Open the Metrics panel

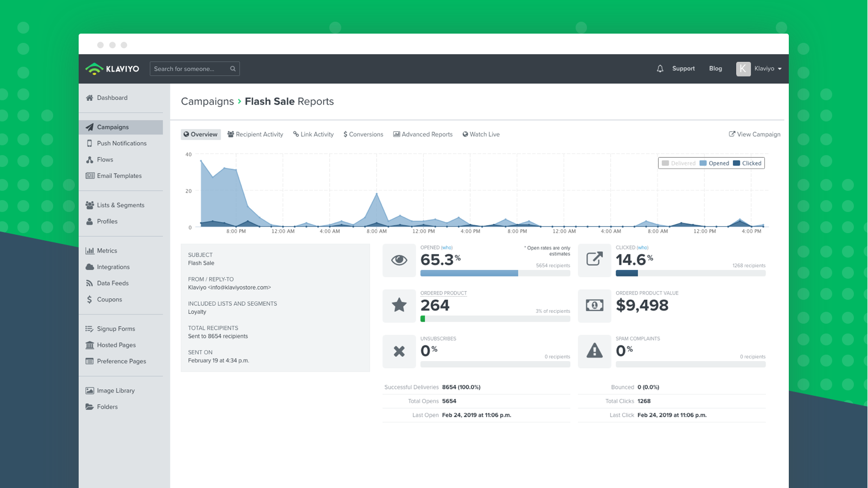(107, 251)
